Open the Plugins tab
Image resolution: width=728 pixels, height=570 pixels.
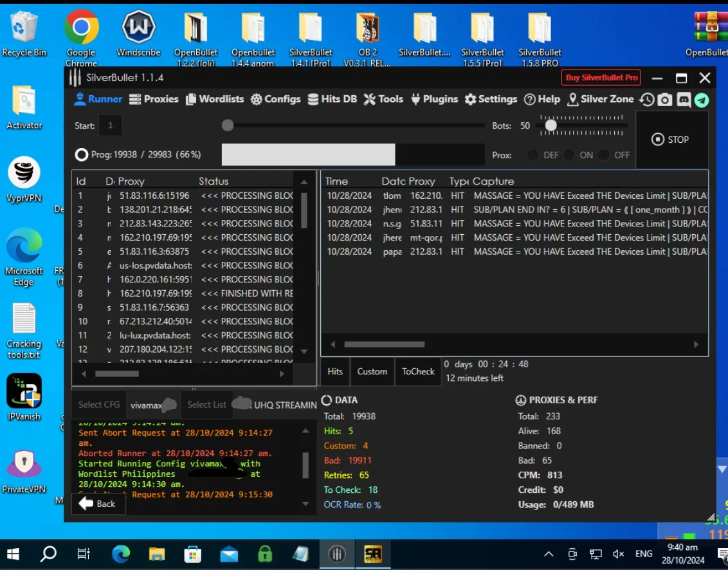(434, 99)
